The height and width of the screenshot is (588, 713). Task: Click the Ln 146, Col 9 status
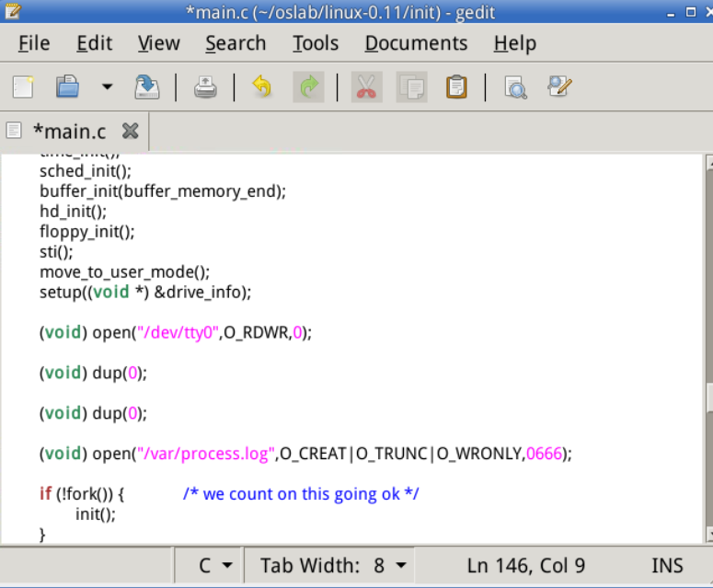coord(525,565)
